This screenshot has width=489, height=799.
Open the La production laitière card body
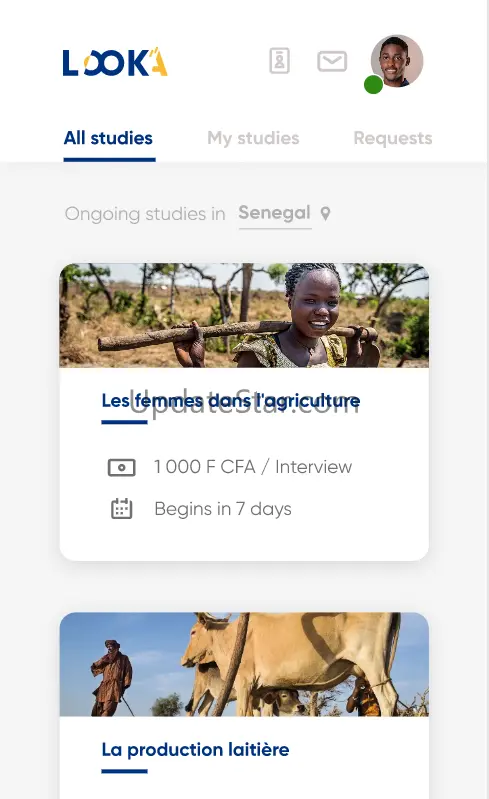tap(244, 758)
